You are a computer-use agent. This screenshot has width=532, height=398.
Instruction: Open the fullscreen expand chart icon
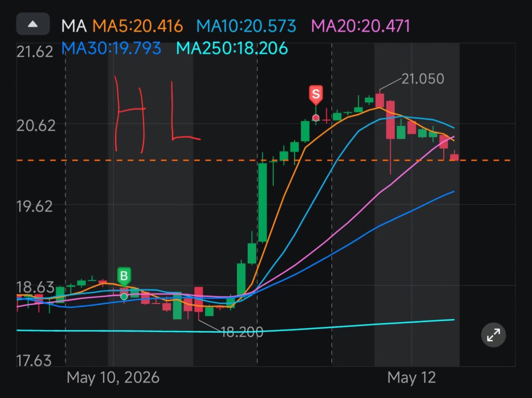(x=494, y=335)
